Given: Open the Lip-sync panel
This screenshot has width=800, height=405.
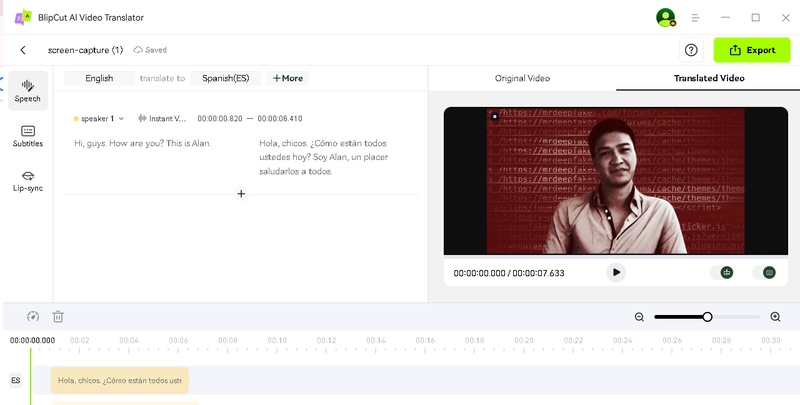Looking at the screenshot, I should pos(28,181).
